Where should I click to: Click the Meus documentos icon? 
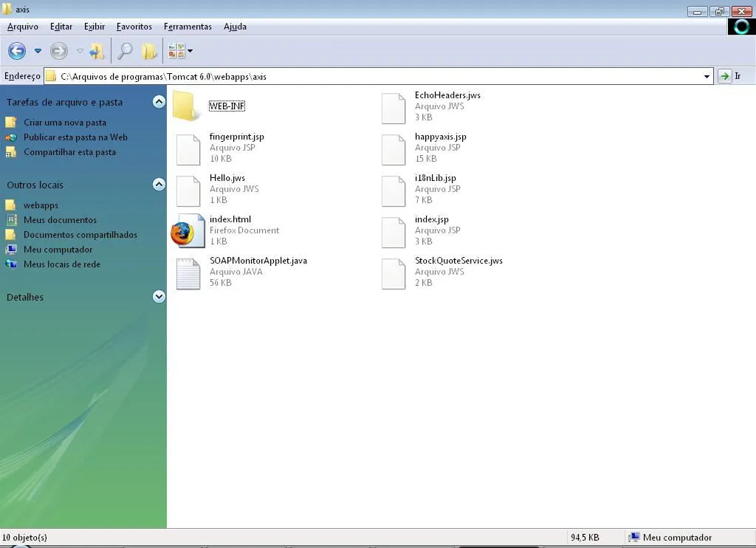[x=10, y=220]
